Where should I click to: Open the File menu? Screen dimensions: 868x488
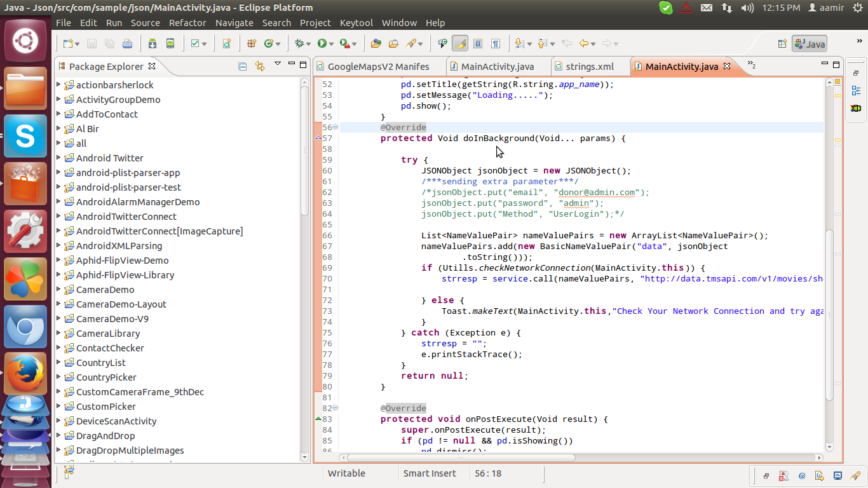click(x=64, y=22)
